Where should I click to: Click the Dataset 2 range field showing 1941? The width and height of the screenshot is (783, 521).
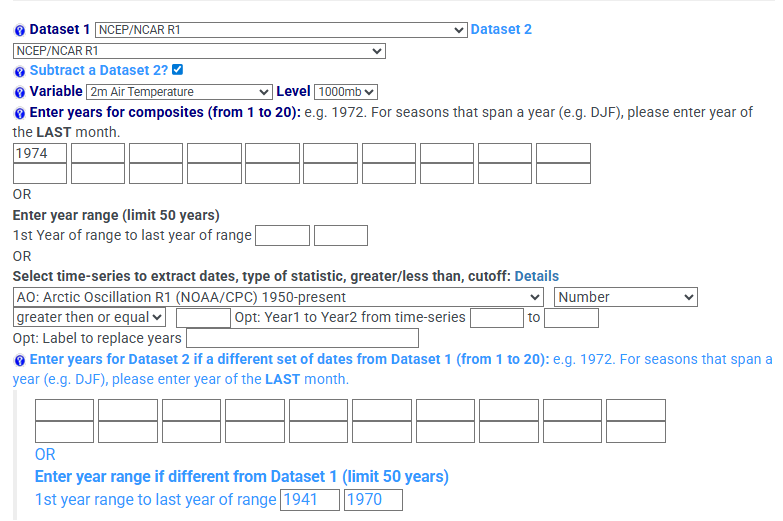310,499
